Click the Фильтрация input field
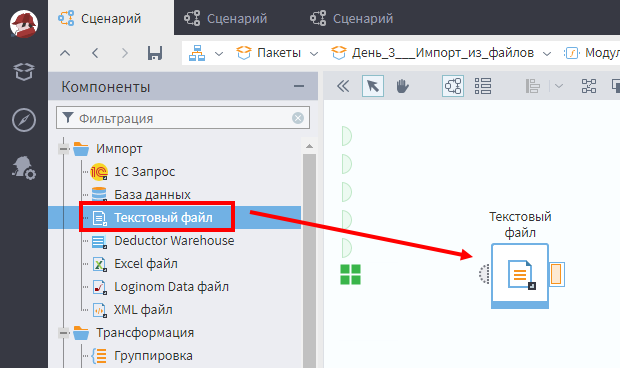620x368 pixels. [182, 118]
